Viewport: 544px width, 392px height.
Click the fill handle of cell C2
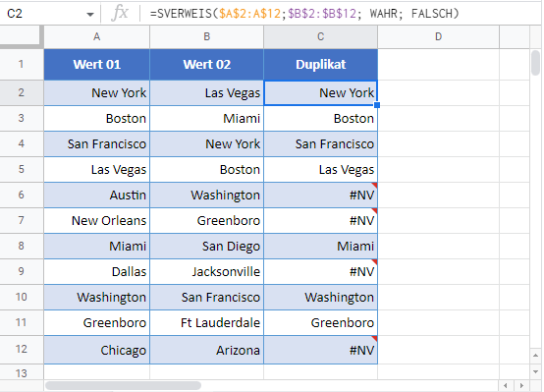[377, 105]
